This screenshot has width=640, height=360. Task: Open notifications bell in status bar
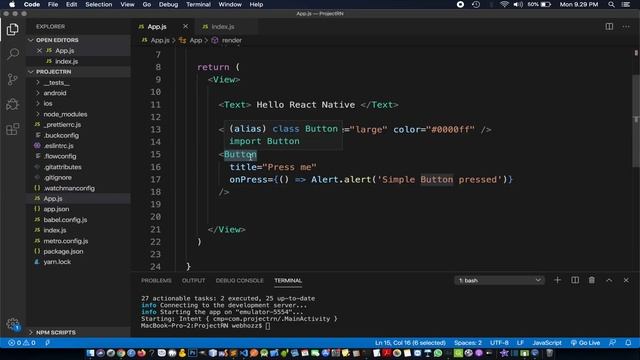(x=628, y=343)
